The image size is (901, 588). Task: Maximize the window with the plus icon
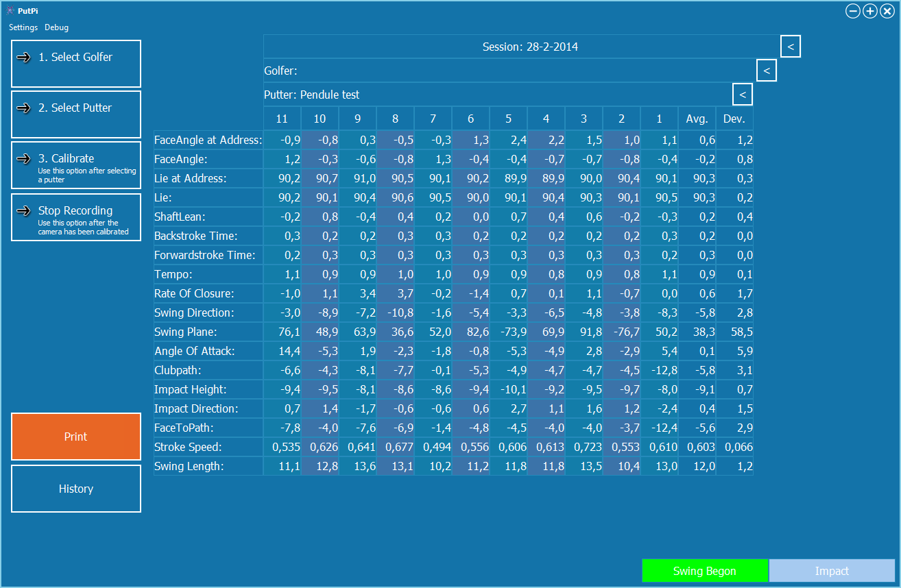(869, 11)
